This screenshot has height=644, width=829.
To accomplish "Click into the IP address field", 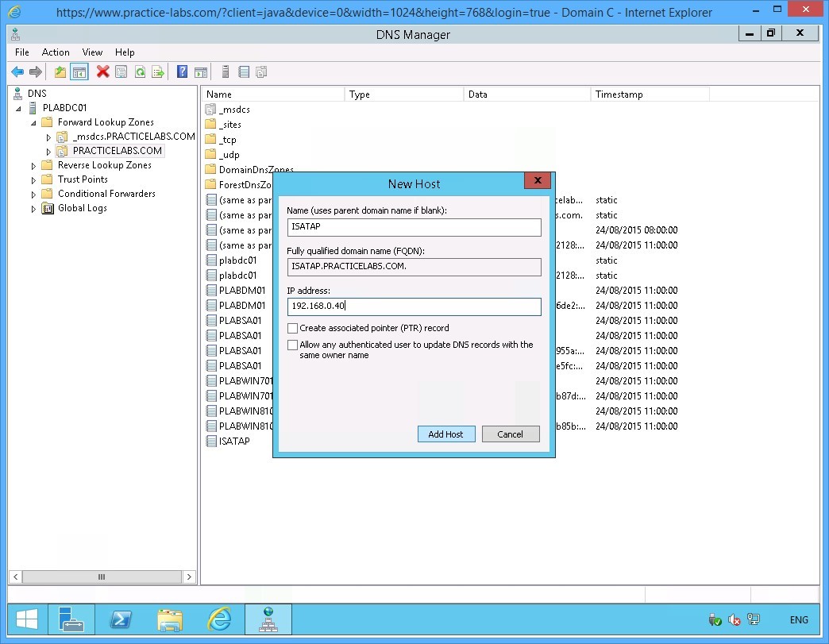I will click(414, 307).
